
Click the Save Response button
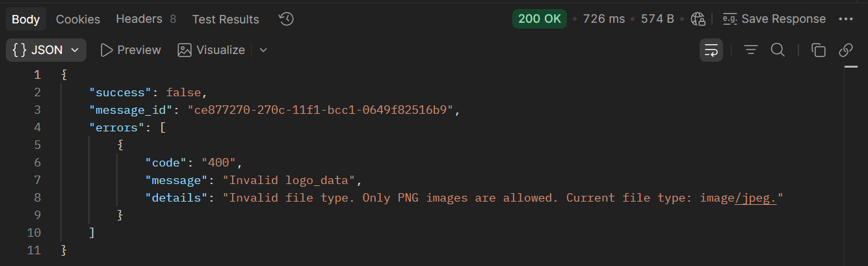tap(774, 20)
